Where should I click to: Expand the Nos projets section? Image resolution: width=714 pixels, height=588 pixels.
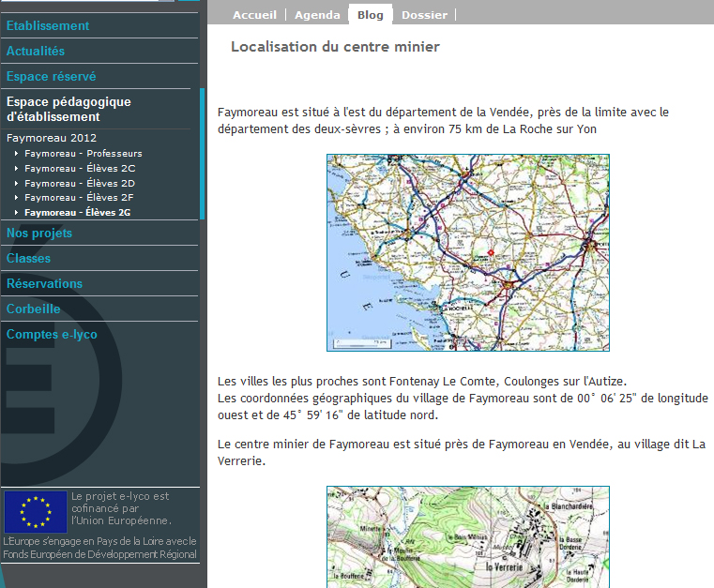point(39,233)
